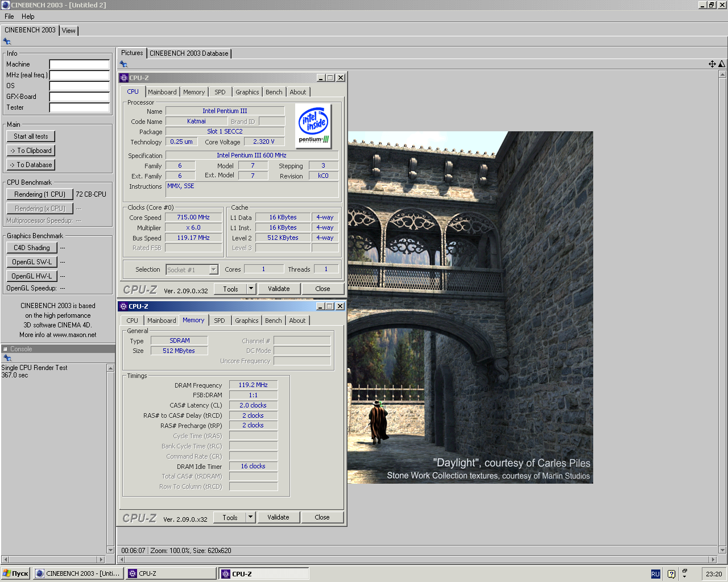Open Tools dropdown arrow in upper CPU-Z

[251, 289]
